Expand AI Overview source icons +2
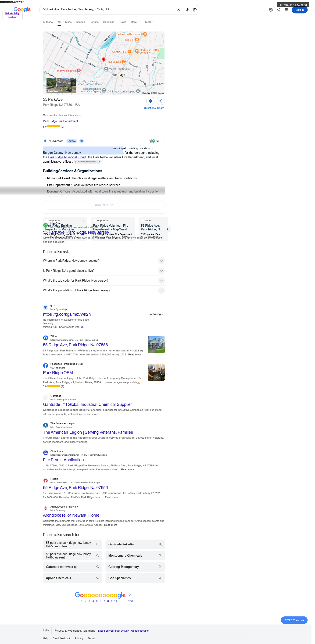The width and height of the screenshot is (315, 644). point(154,141)
